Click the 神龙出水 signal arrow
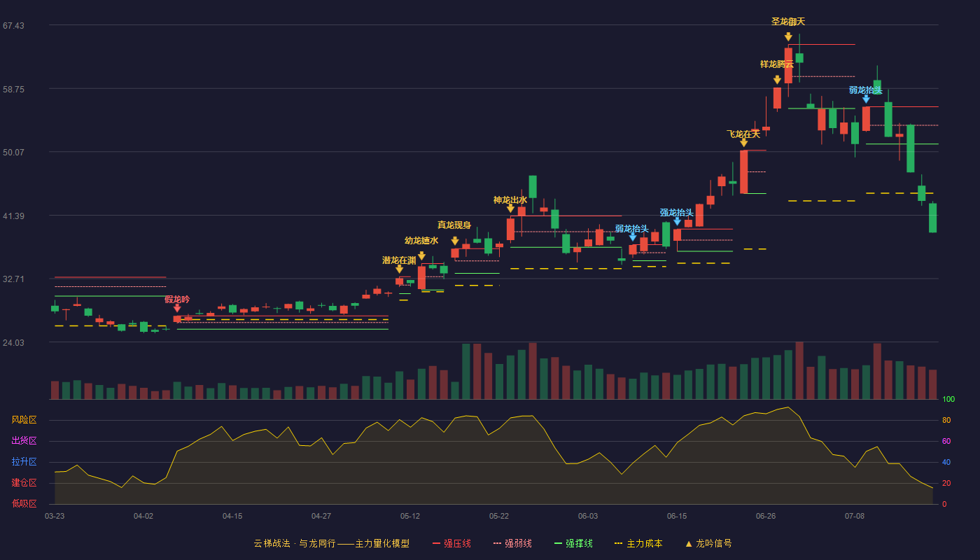The width and height of the screenshot is (980, 560). (510, 209)
